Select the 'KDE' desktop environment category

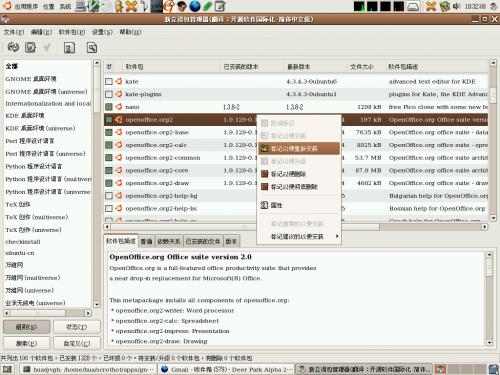25,116
